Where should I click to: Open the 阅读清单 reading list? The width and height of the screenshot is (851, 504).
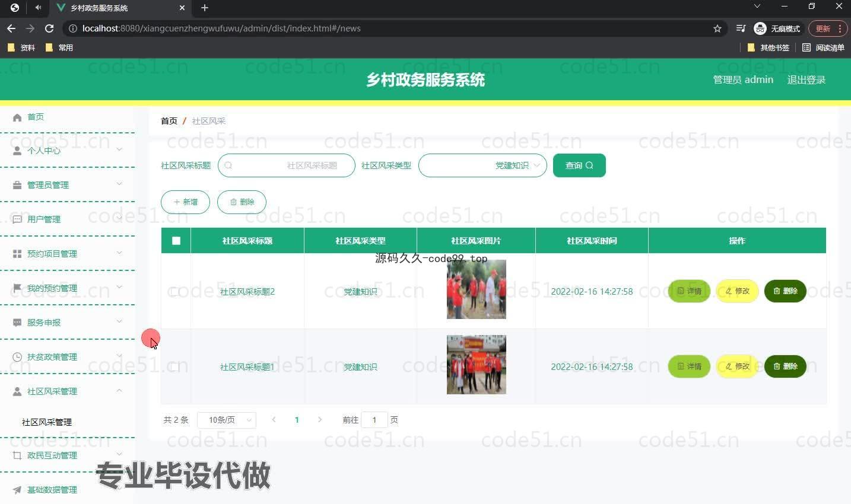823,47
